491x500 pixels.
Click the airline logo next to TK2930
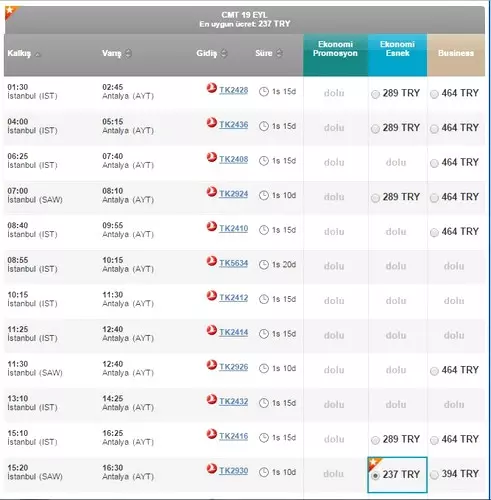point(212,469)
